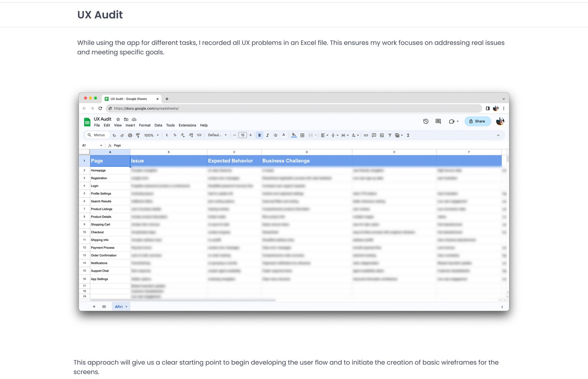Star the UX Audit document

click(118, 119)
